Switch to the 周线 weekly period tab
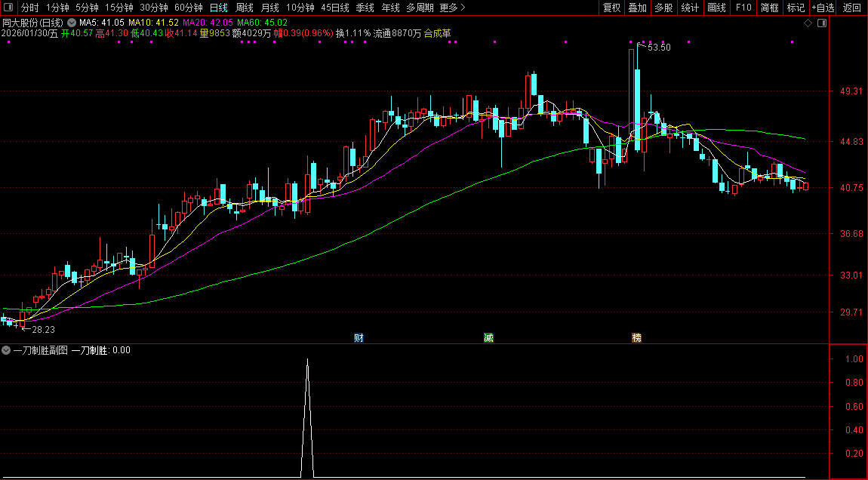 tap(245, 8)
